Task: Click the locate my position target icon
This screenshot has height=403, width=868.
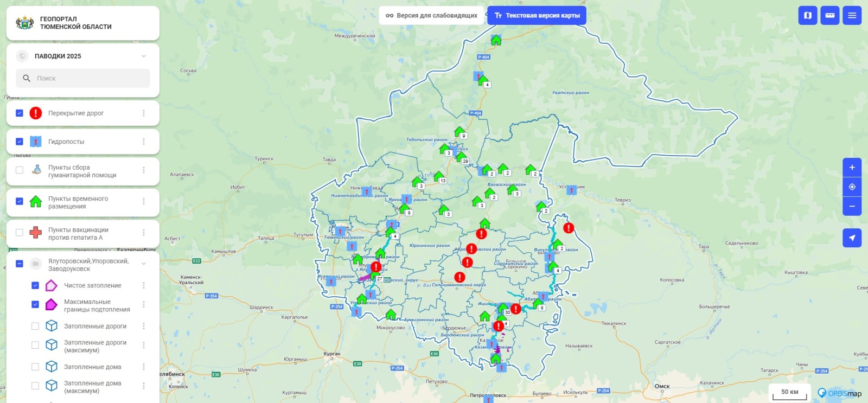Action: coord(852,187)
